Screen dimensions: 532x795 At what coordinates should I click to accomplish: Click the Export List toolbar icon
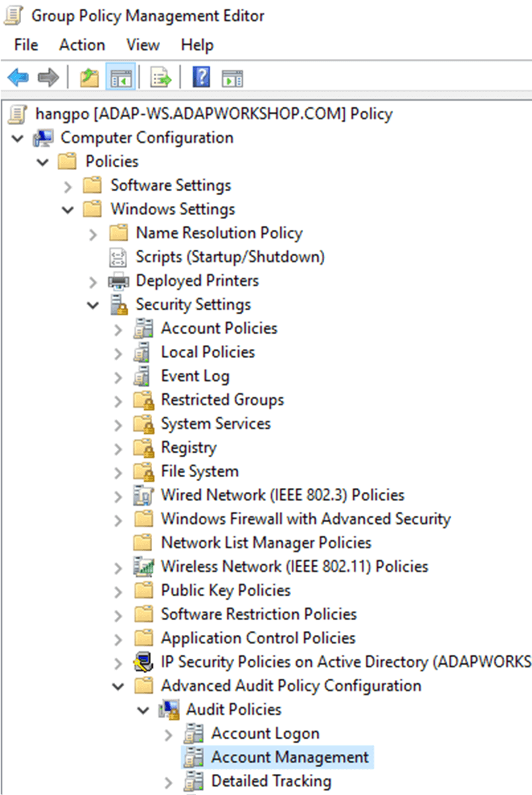(161, 78)
